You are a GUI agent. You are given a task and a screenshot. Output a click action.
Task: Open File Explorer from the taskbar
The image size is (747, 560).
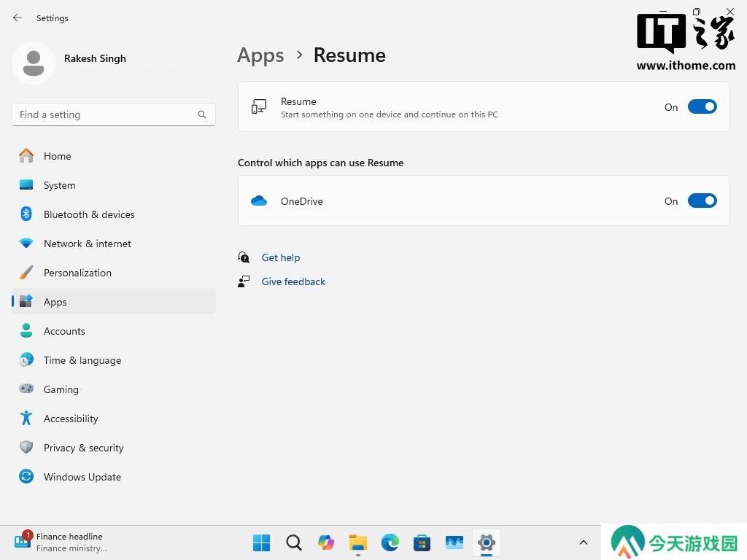(357, 542)
